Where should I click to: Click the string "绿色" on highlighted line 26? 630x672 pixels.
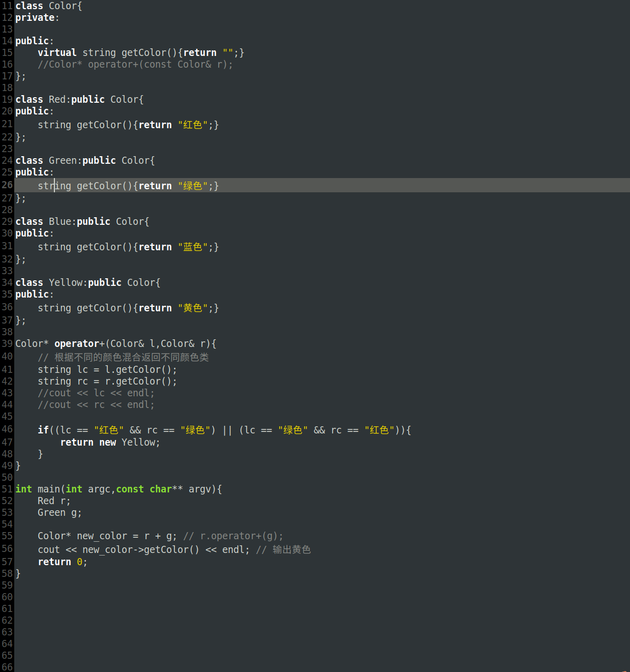click(193, 186)
